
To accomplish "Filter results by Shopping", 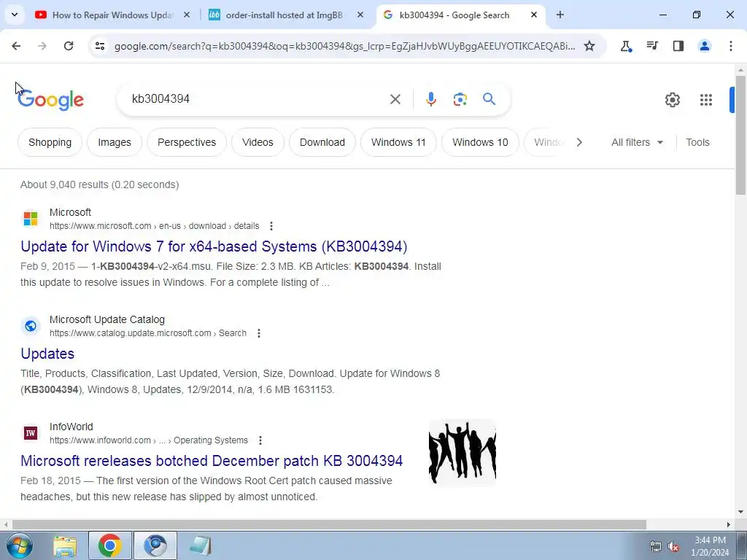I will [50, 142].
